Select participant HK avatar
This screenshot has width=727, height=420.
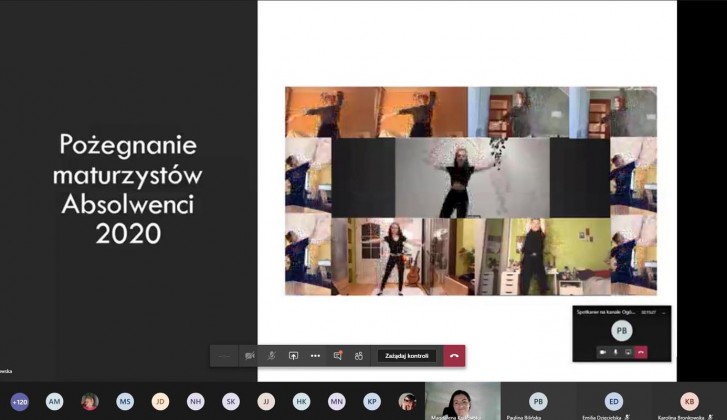point(301,401)
